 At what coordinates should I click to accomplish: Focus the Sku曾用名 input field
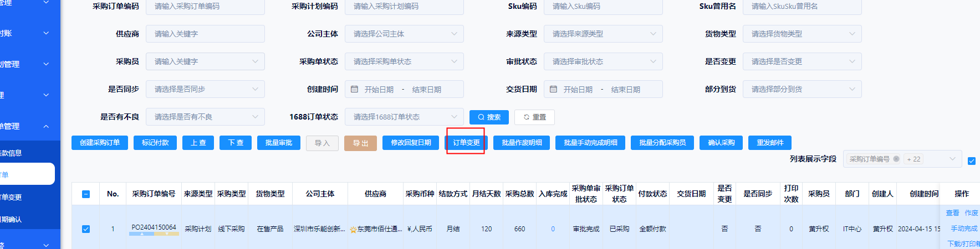point(802,6)
